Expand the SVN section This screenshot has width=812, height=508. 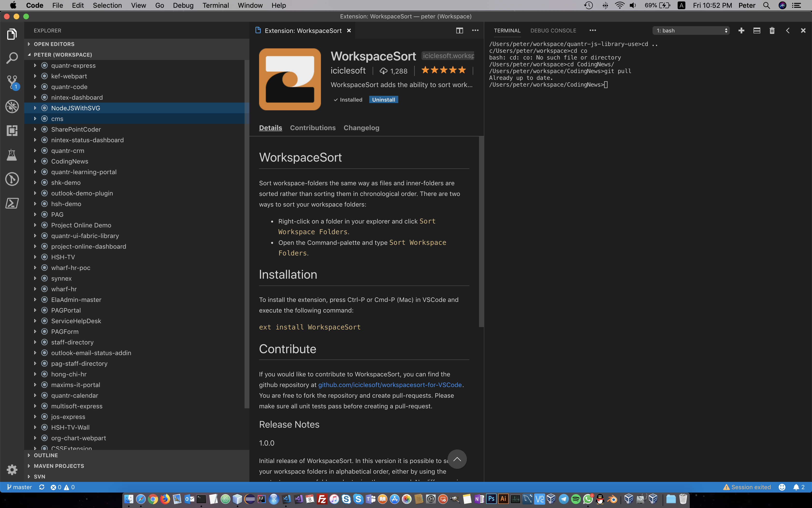[x=137, y=476]
